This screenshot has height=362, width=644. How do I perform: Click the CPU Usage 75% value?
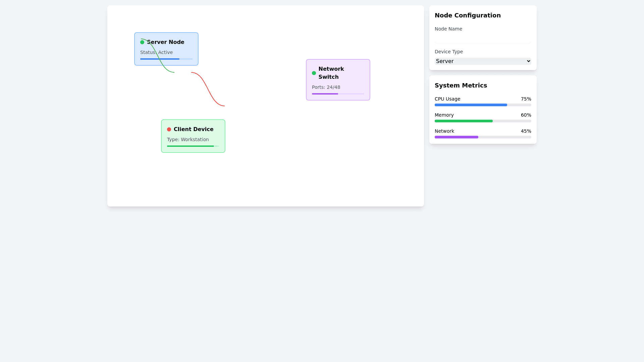click(x=526, y=99)
